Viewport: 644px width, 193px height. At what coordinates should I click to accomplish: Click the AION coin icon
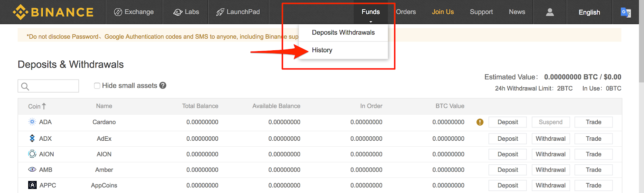tap(32, 154)
